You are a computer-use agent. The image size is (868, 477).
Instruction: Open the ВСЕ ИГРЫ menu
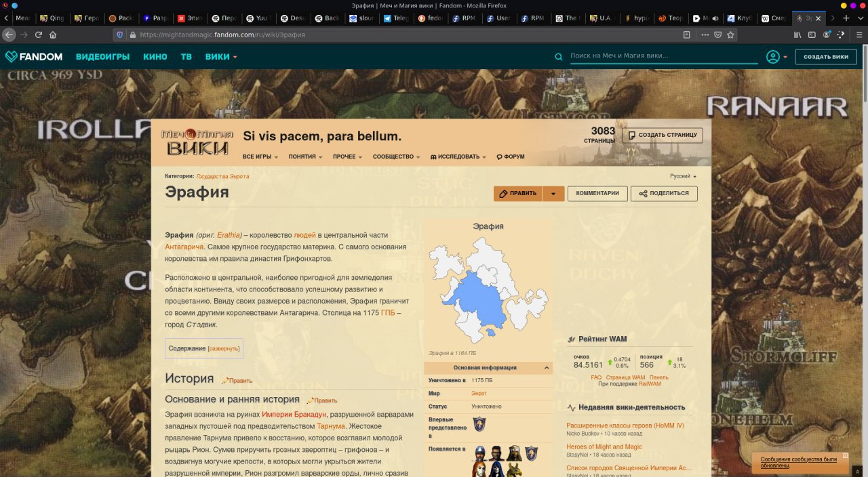point(260,157)
